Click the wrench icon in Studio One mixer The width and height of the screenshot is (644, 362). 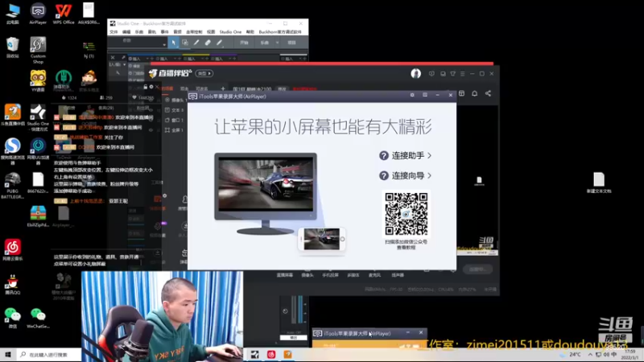point(118,72)
